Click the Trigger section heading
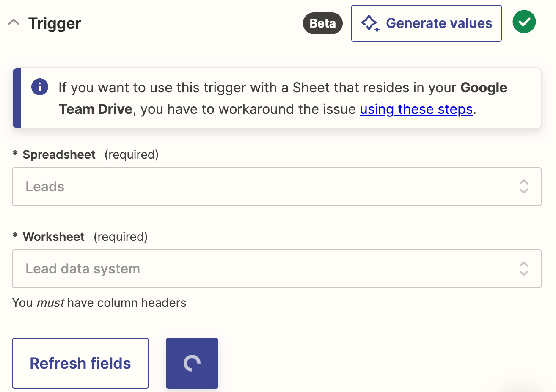Image resolution: width=556 pixels, height=392 pixels. 55,23
